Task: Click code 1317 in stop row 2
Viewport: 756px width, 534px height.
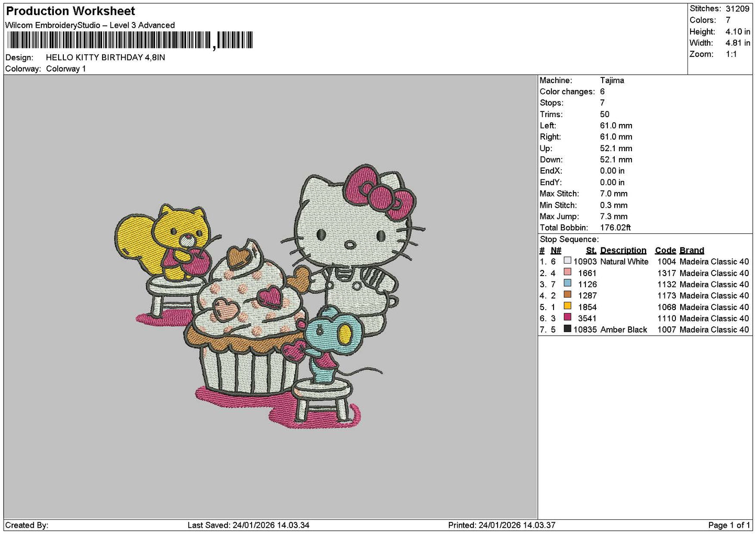Action: [667, 273]
